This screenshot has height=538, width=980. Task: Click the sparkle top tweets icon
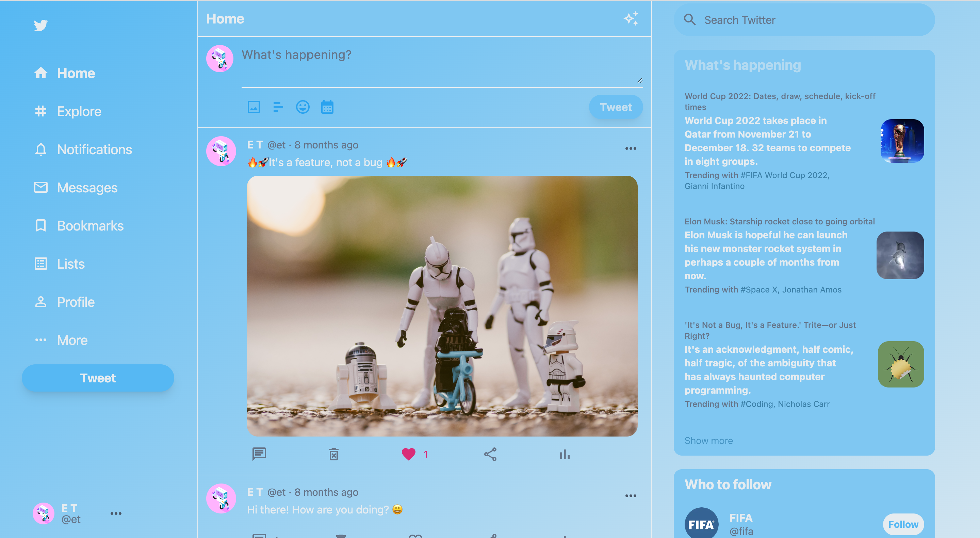coord(631,19)
